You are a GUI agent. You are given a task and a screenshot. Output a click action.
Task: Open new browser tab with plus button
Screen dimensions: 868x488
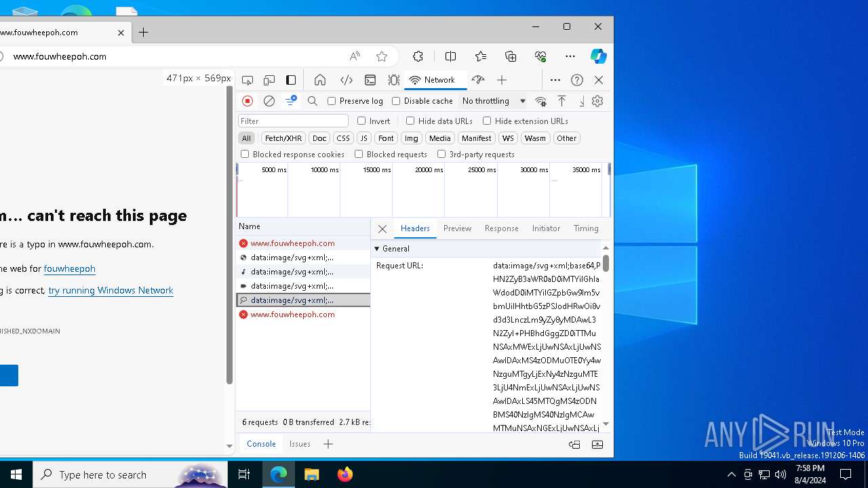(x=144, y=32)
